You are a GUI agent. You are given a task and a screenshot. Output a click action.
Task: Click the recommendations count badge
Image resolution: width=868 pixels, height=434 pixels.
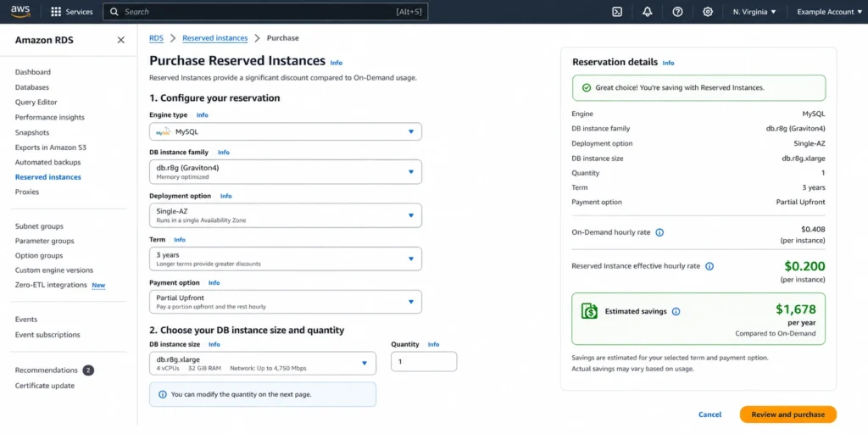pyautogui.click(x=88, y=370)
